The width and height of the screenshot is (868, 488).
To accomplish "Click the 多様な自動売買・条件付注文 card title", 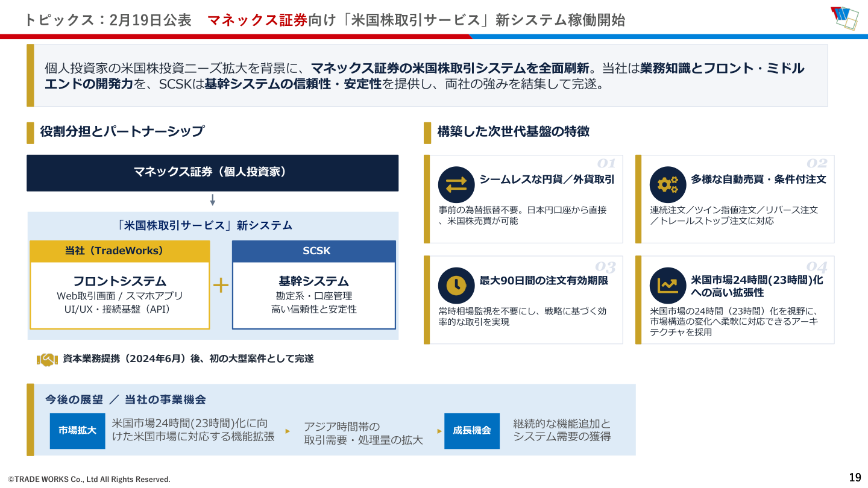I will click(x=758, y=179).
